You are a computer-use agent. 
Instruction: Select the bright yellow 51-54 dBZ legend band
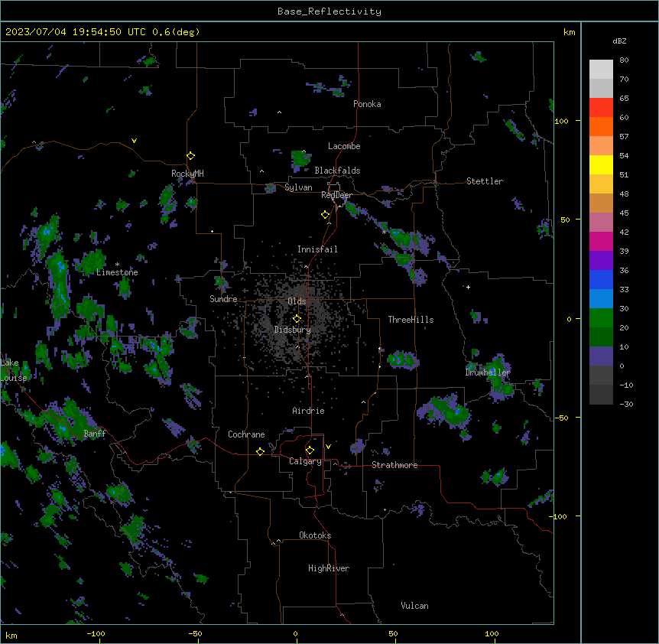coord(601,164)
